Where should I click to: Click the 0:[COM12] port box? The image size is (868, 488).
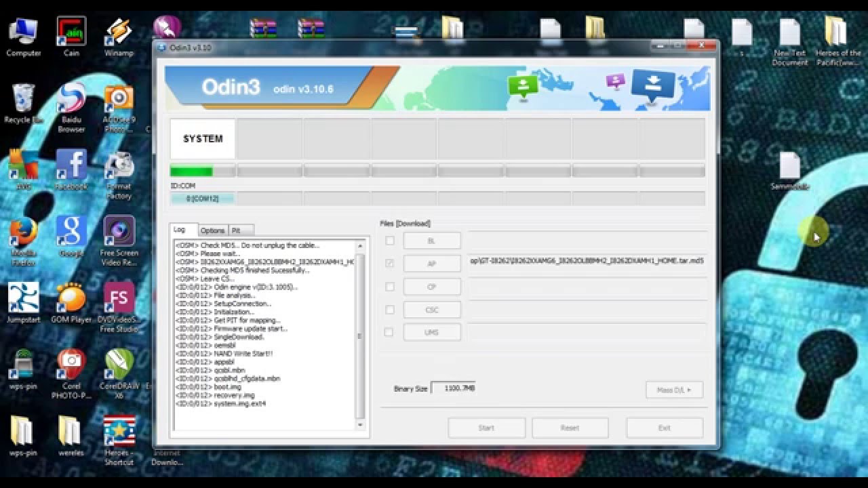tap(203, 199)
